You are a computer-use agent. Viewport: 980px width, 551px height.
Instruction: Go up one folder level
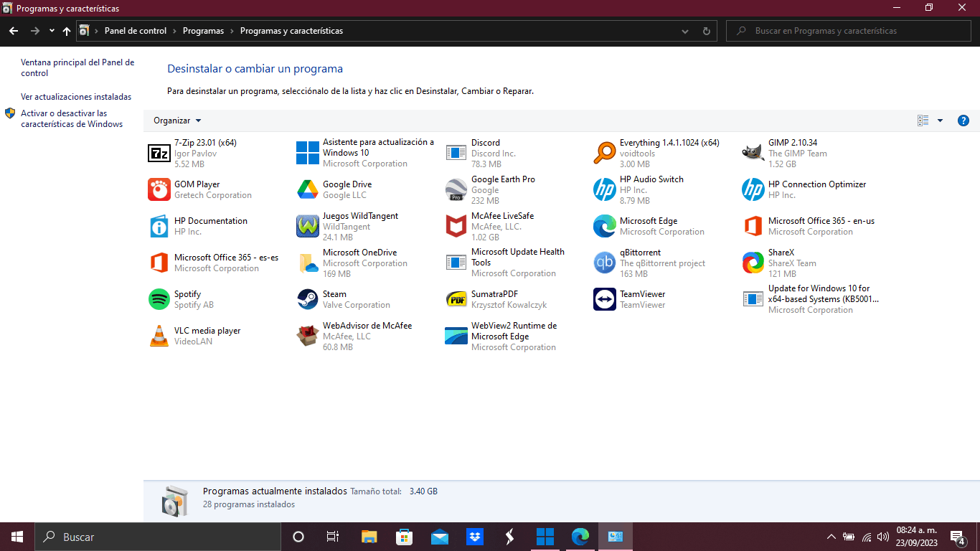(67, 31)
